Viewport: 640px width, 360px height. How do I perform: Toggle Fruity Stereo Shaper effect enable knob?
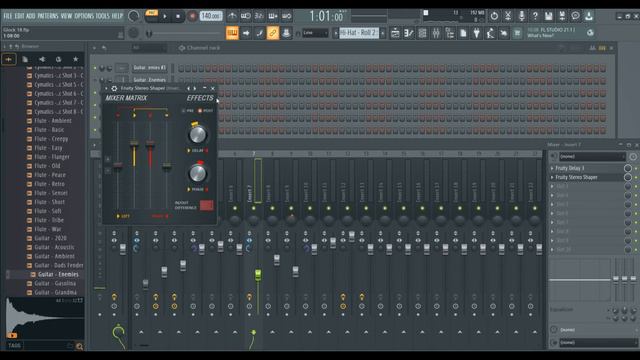[628, 177]
